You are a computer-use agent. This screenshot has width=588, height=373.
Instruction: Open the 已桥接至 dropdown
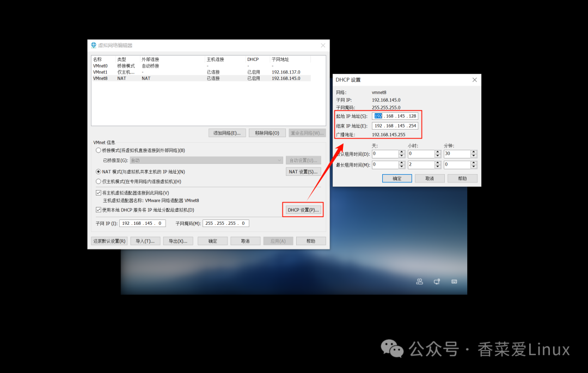click(x=206, y=161)
